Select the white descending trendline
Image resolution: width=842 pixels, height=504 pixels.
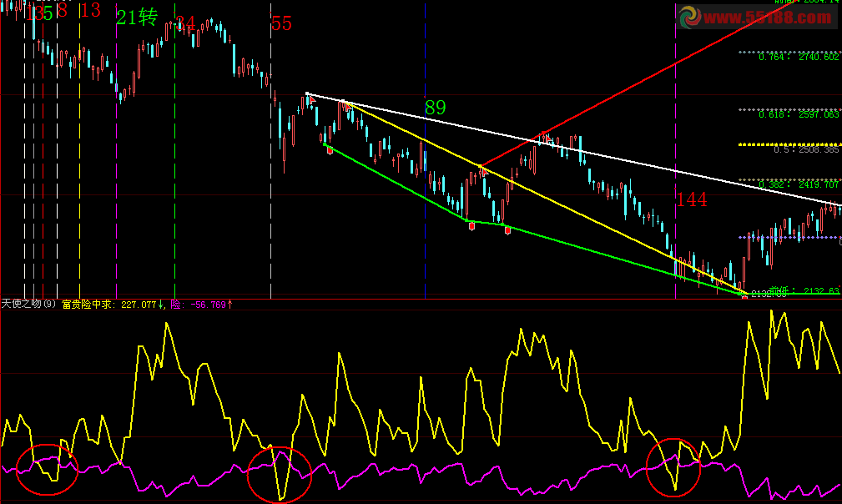tap(573, 149)
